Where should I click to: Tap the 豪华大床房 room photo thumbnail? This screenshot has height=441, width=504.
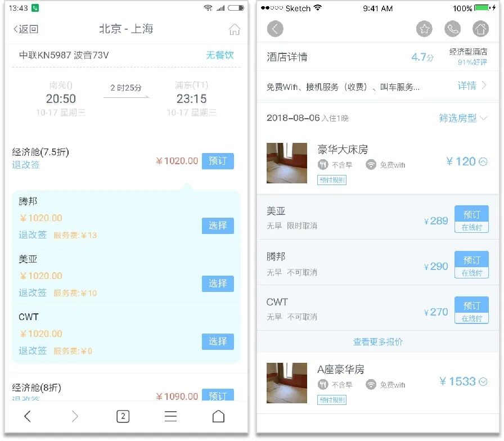(286, 163)
